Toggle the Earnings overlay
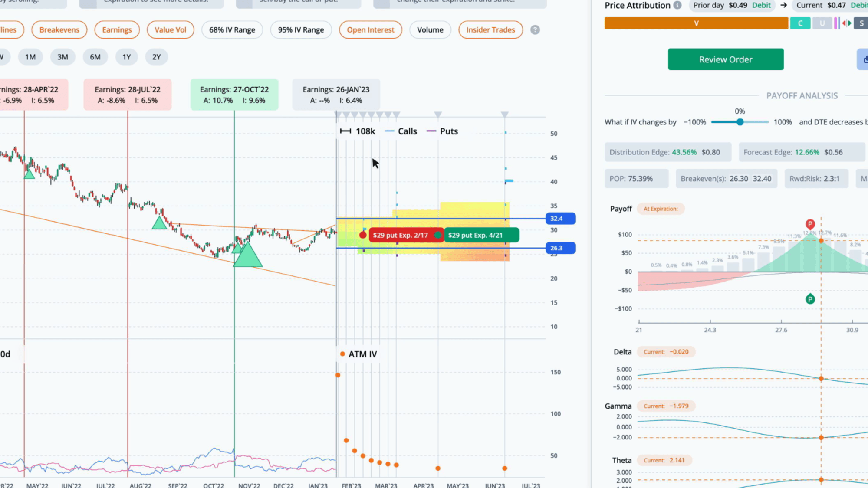 click(117, 30)
